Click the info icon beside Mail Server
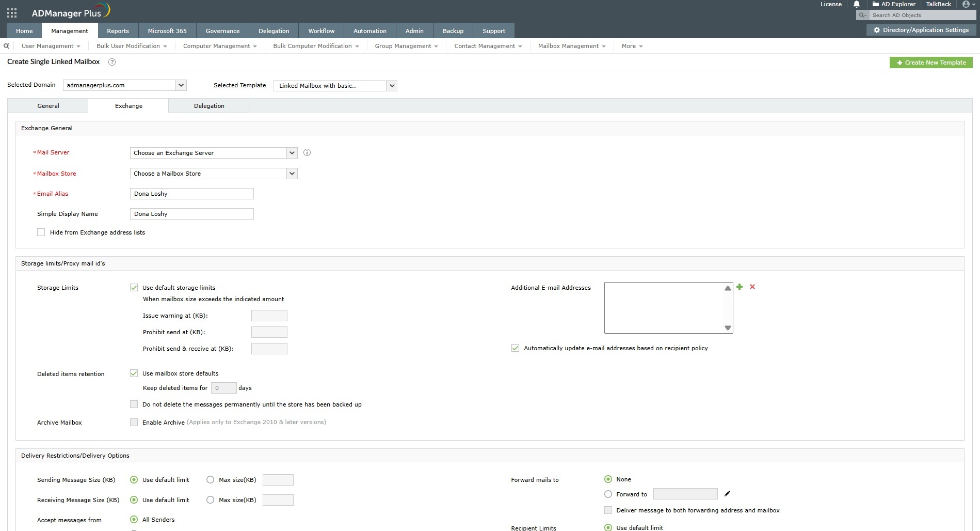 [x=307, y=152]
